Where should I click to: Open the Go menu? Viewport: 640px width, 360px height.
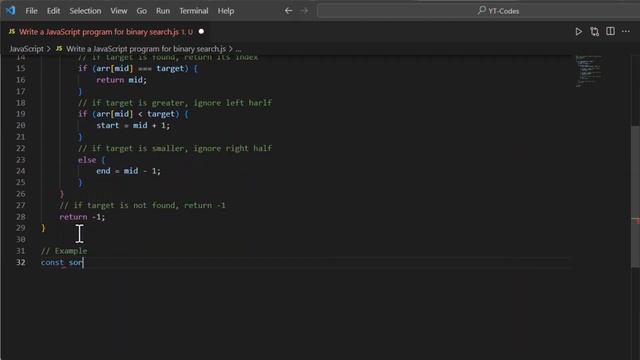pyautogui.click(x=142, y=11)
